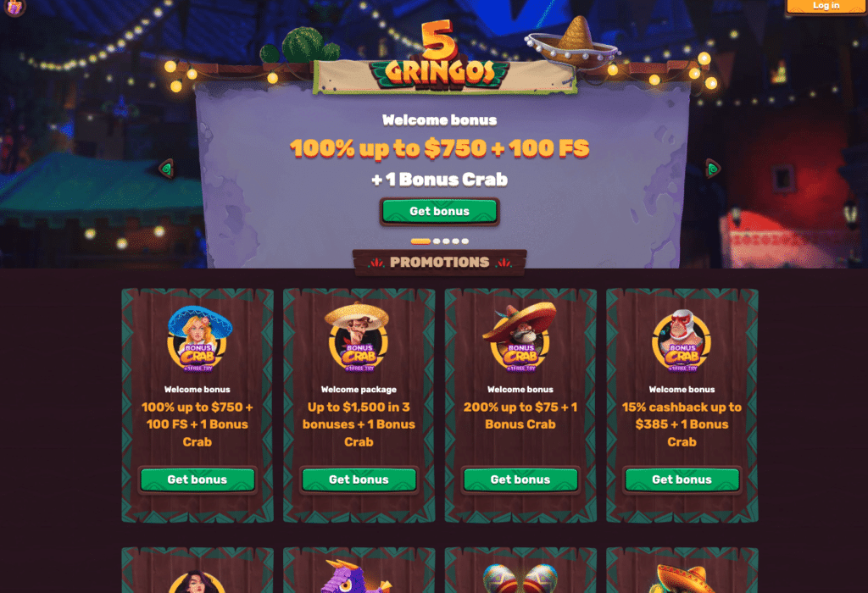868x593 pixels.
Task: Click the maracas promotion icon
Action: tap(520, 578)
